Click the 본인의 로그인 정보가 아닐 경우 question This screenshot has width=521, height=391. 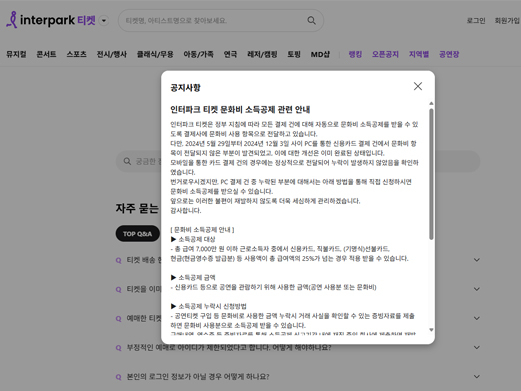coord(198,377)
